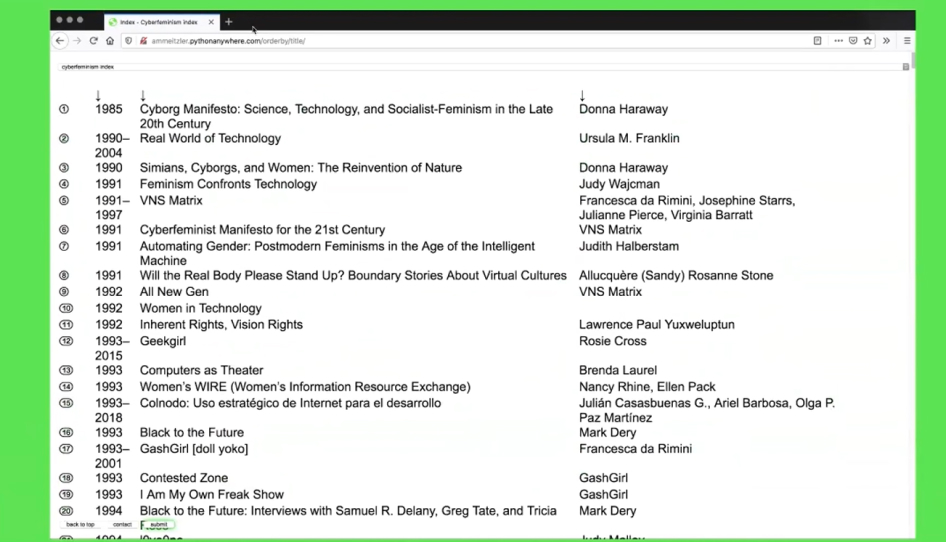Open the Firefox hamburger menu
Viewport: 946px width, 542px height.
[907, 41]
